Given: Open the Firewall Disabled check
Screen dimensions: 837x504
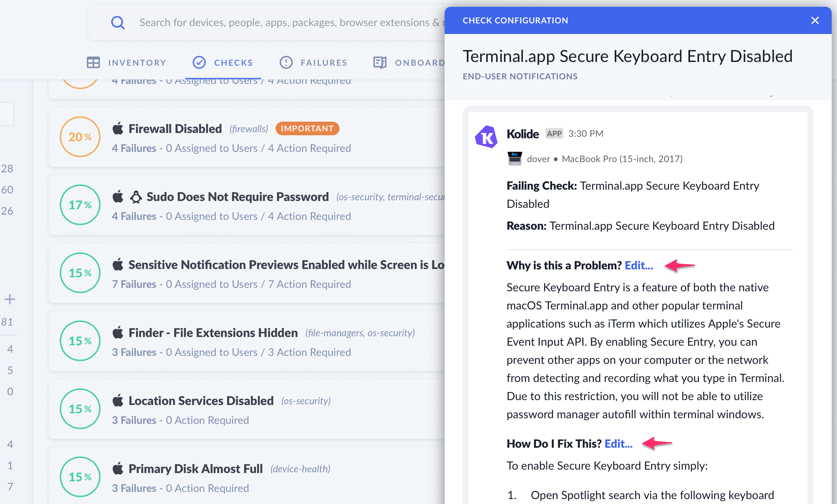Looking at the screenshot, I should (175, 129).
